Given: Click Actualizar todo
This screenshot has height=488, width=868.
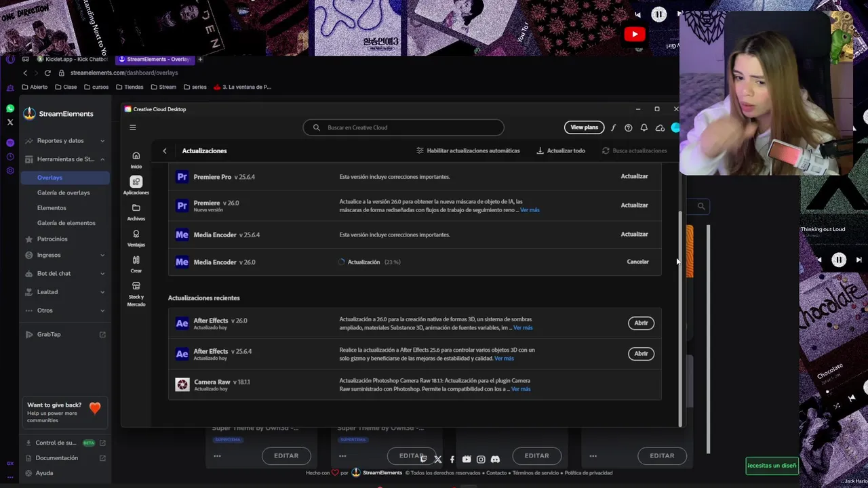Looking at the screenshot, I should pos(561,150).
